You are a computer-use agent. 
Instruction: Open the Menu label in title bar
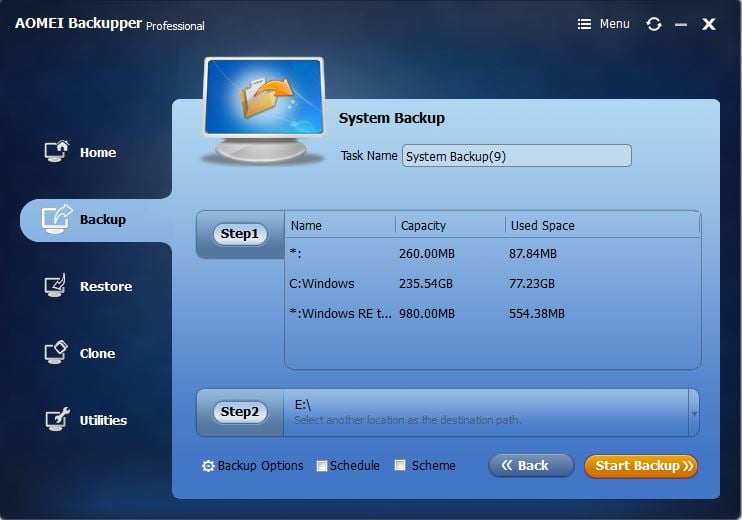click(614, 24)
